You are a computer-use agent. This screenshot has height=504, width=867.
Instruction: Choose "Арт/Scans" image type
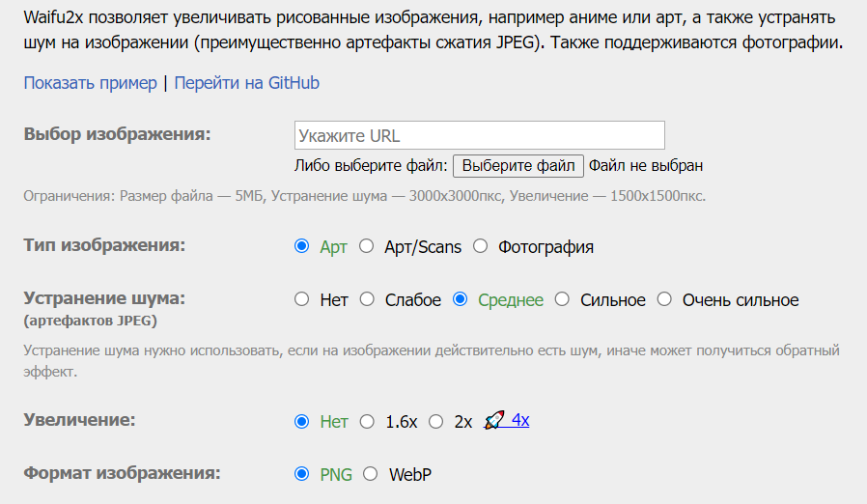point(367,245)
